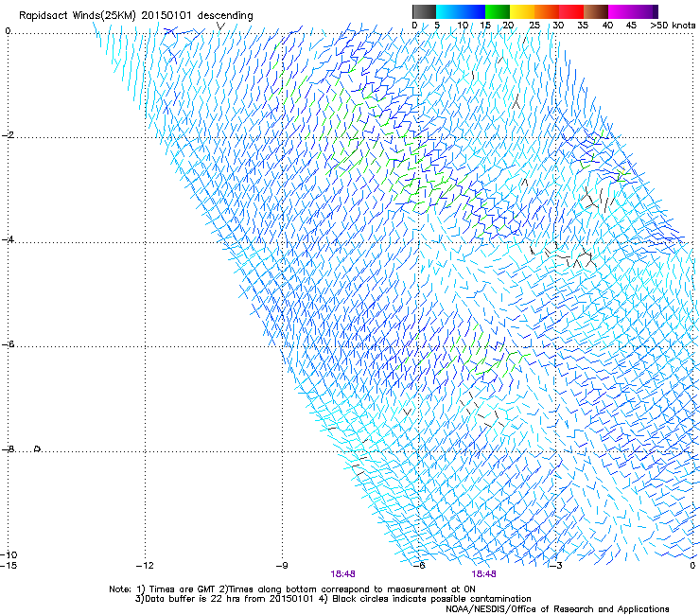This screenshot has width=700, height=615.
Task: Click the '-3' longitude axis label
Action: [556, 566]
